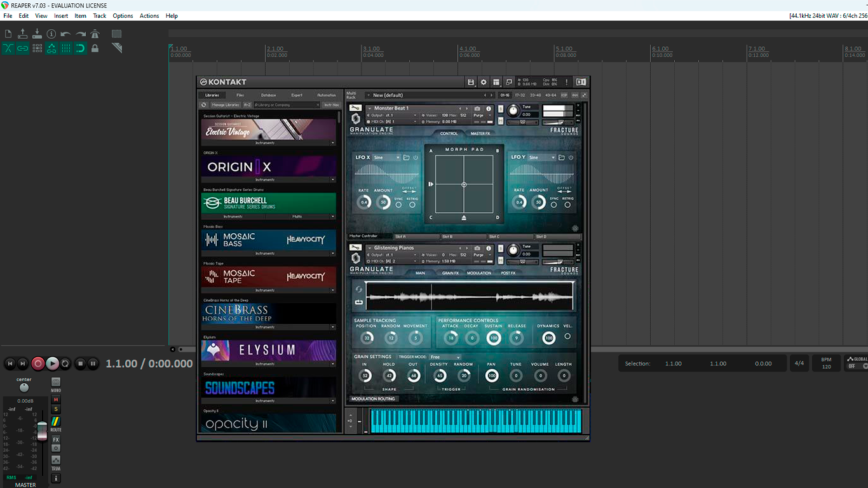Open LFO X Sine waveform dropdown
Viewport: 868px width, 488px height.
click(386, 158)
